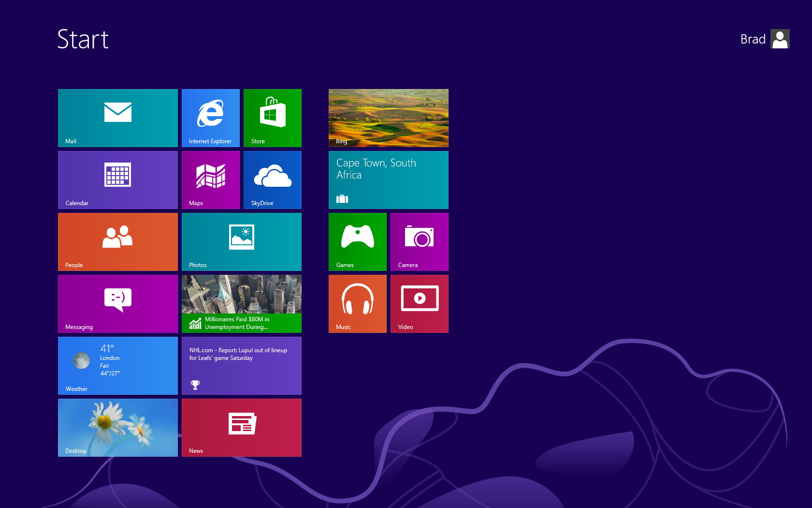Open the Cape Town, South Africa travel tile
Screen dimensions: 812x508
388,179
